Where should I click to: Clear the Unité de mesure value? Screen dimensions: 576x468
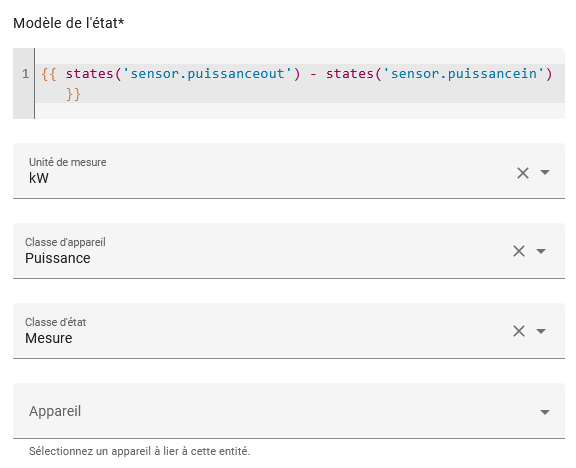pos(523,173)
